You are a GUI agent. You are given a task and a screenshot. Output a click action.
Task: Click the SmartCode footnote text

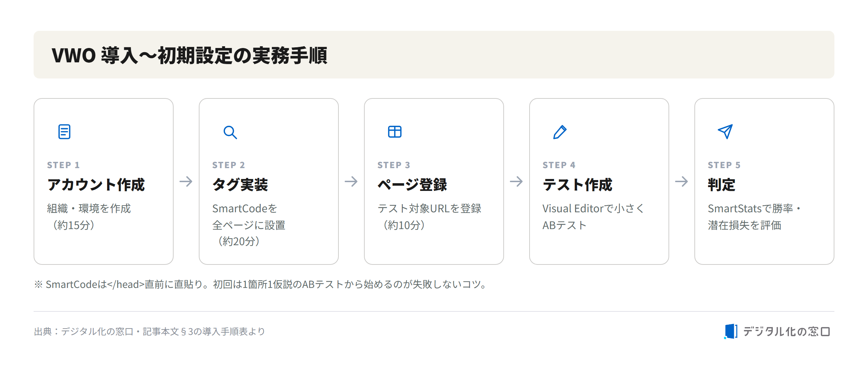[x=261, y=284]
